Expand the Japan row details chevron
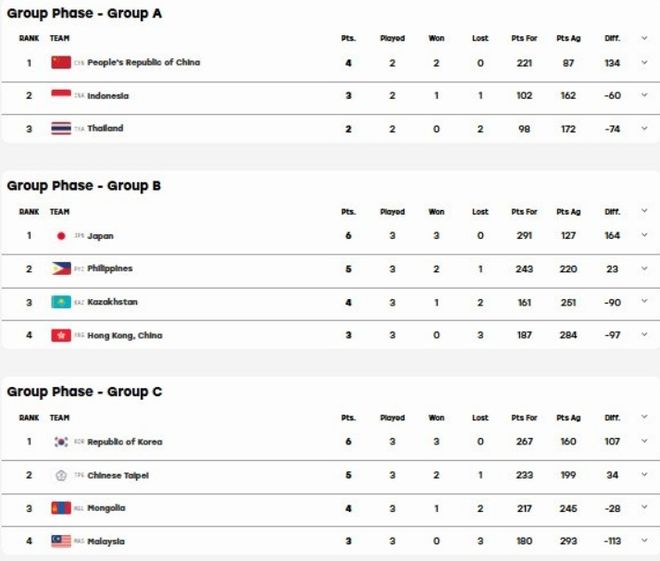The width and height of the screenshot is (660, 561). 644,235
